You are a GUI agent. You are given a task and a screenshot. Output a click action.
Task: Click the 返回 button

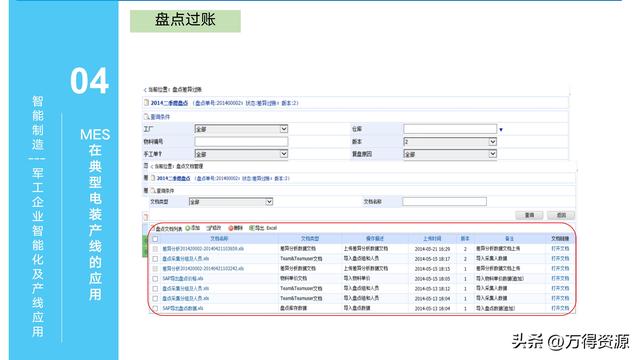point(561,215)
